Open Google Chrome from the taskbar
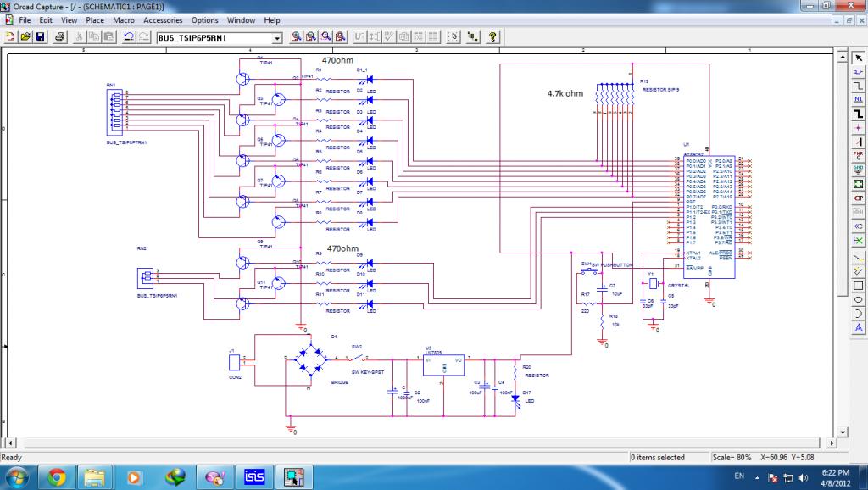The image size is (868, 490). click(x=57, y=477)
